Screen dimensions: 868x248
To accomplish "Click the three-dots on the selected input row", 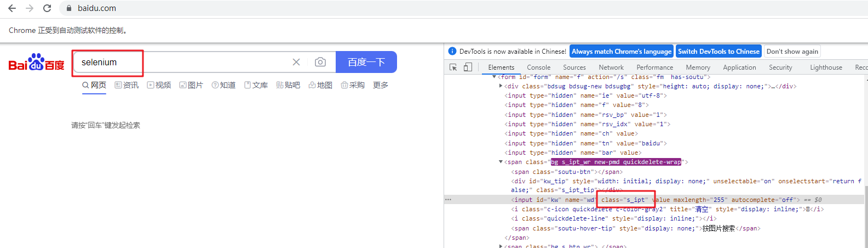I will pyautogui.click(x=449, y=200).
